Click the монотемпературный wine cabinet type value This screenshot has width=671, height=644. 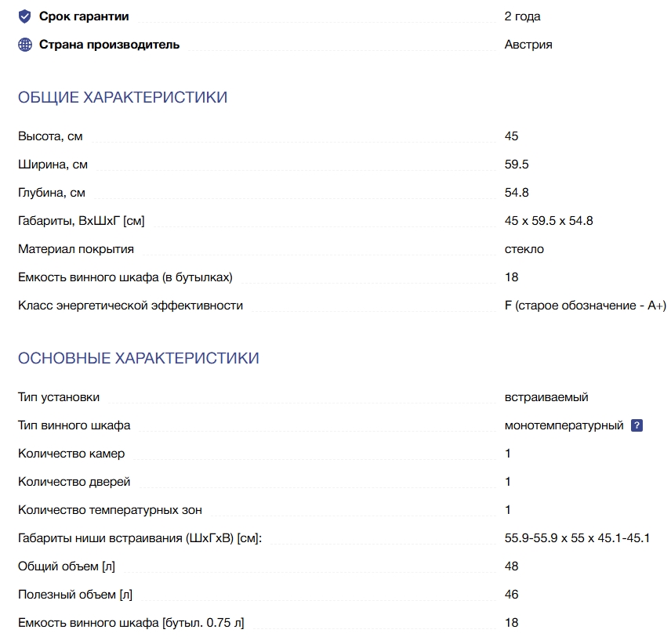[x=564, y=425]
